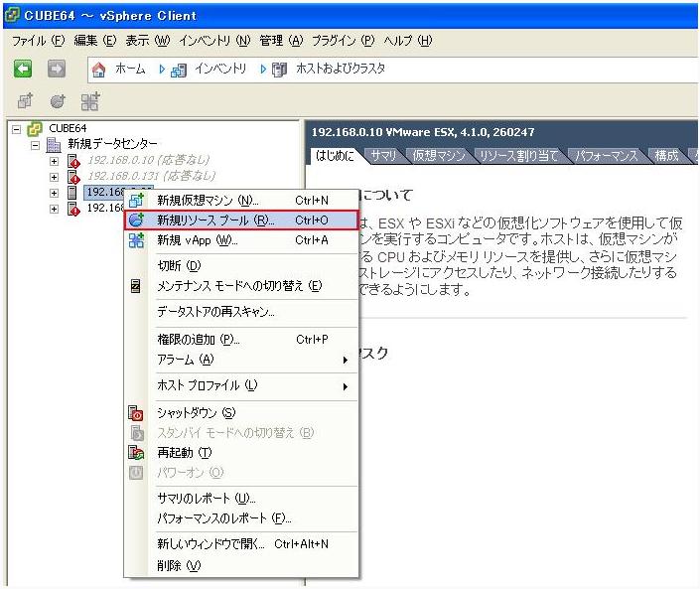The width and height of the screenshot is (700, 589).
Task: Click the 新規リソース プール menu icon
Action: coord(136,220)
